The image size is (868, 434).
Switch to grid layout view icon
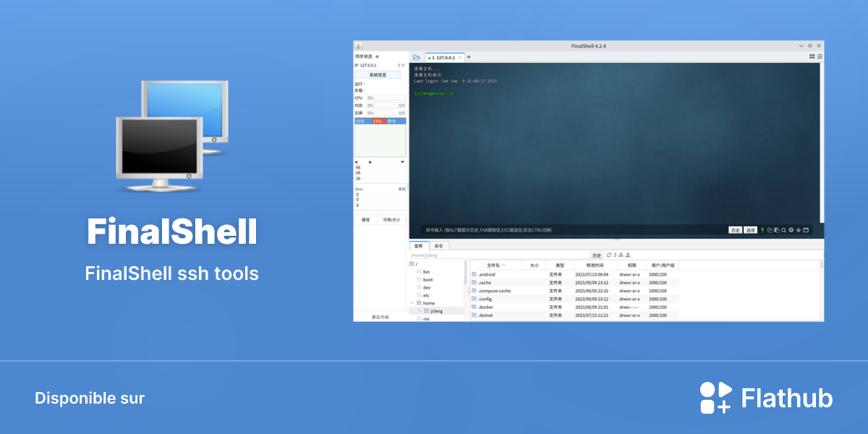[x=812, y=56]
